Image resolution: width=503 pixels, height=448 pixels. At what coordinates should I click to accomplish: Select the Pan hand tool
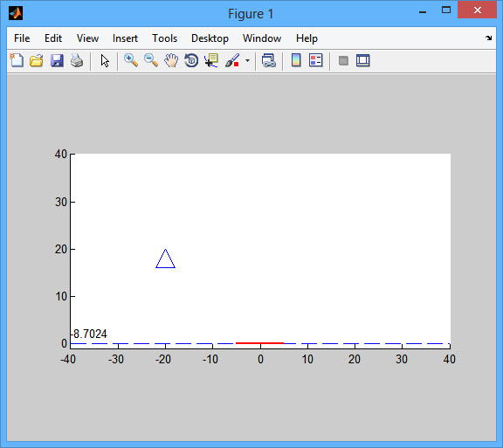pyautogui.click(x=171, y=60)
